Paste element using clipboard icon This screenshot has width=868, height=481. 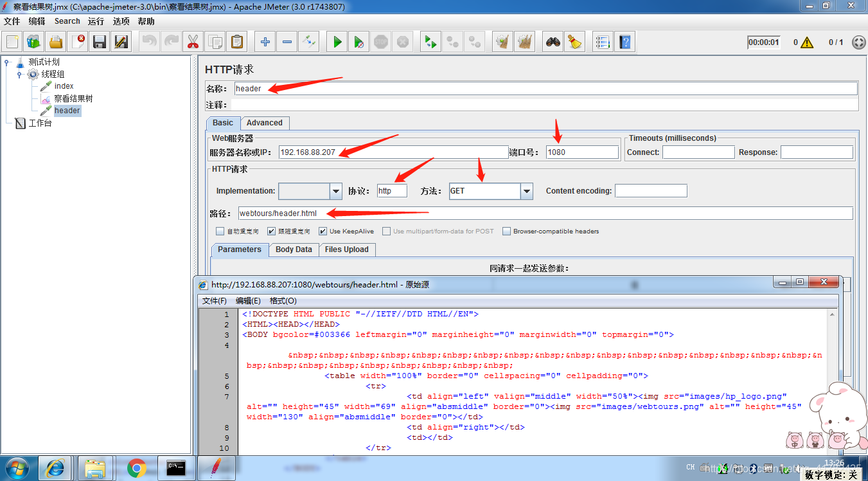pos(237,42)
